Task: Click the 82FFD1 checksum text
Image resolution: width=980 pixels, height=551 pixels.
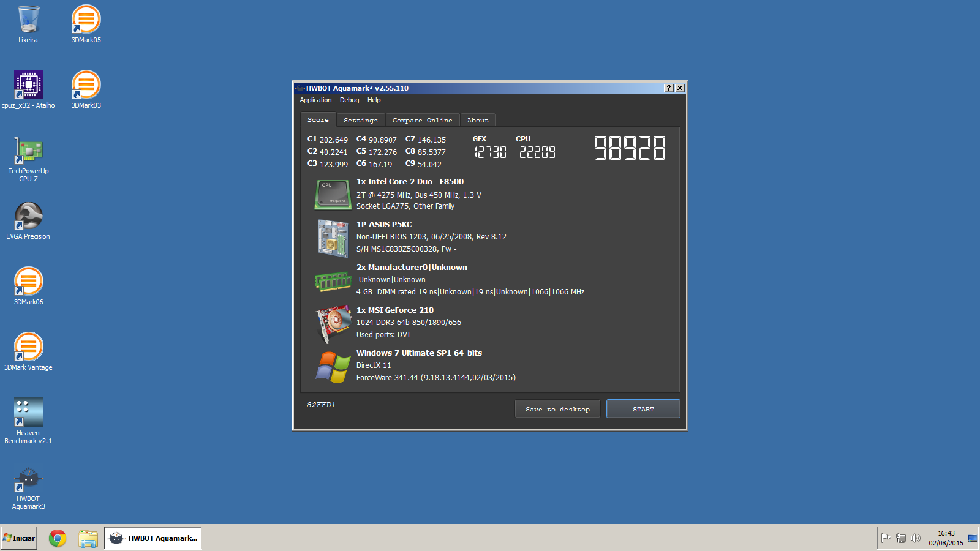Action: click(x=321, y=405)
